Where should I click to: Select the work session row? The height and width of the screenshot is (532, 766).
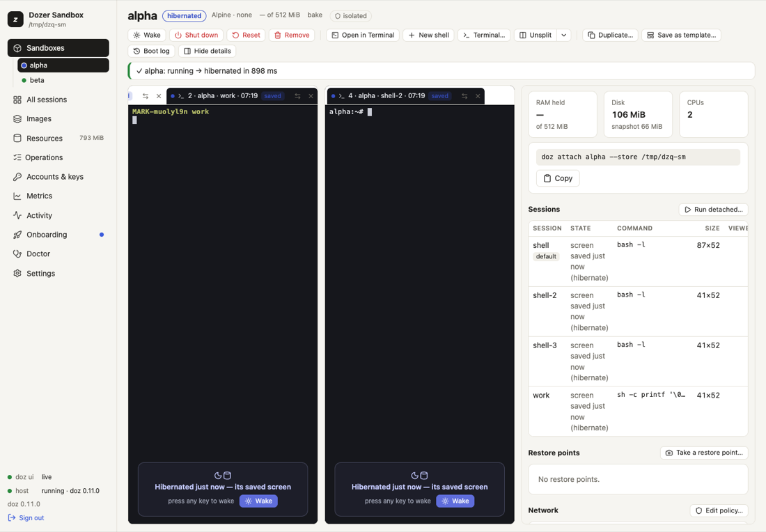tap(638, 412)
